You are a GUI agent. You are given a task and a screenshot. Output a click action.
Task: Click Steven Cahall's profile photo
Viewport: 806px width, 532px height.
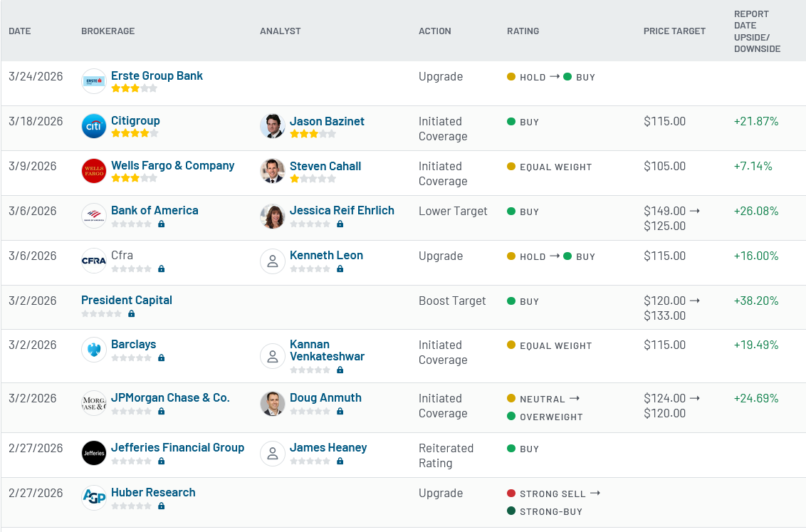(x=273, y=171)
